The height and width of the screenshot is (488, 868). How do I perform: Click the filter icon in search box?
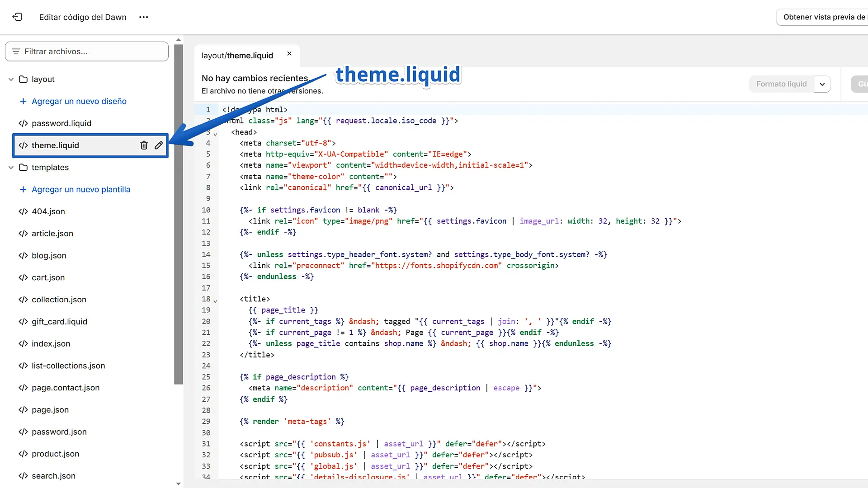click(16, 52)
